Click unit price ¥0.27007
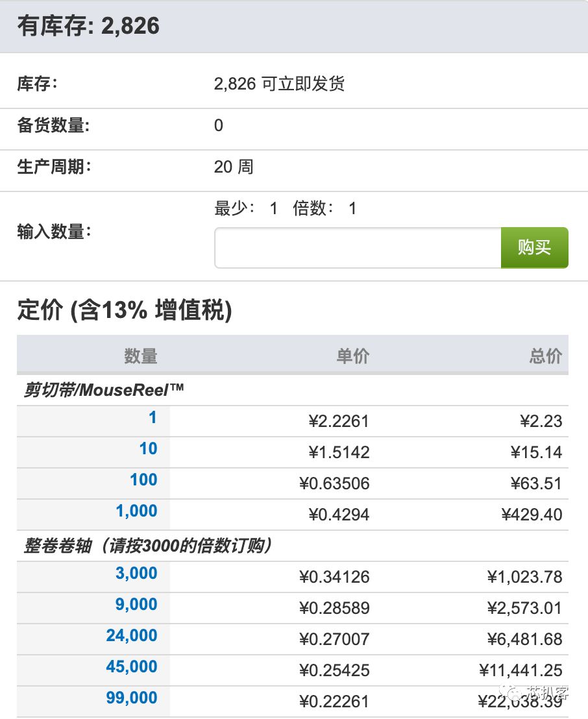Viewport: 588px width, 719px height. click(x=334, y=640)
